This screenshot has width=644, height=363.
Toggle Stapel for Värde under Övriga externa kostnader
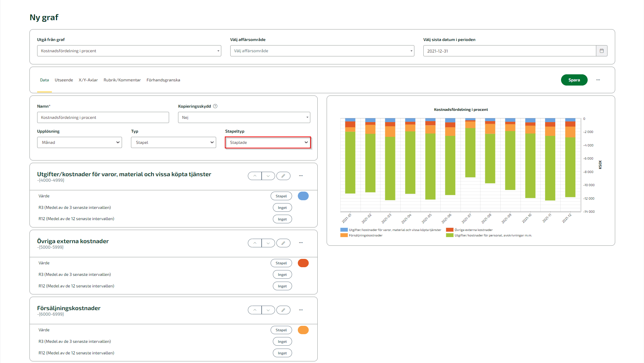coord(281,263)
